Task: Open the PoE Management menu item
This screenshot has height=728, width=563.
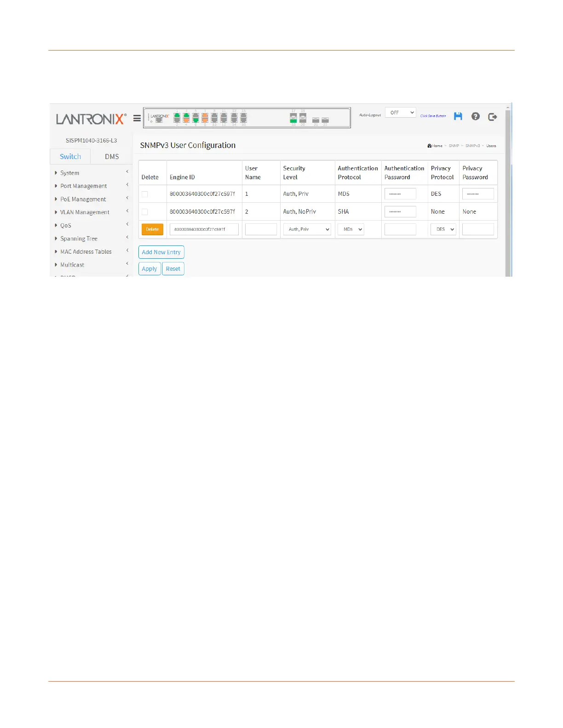Action: tap(83, 199)
